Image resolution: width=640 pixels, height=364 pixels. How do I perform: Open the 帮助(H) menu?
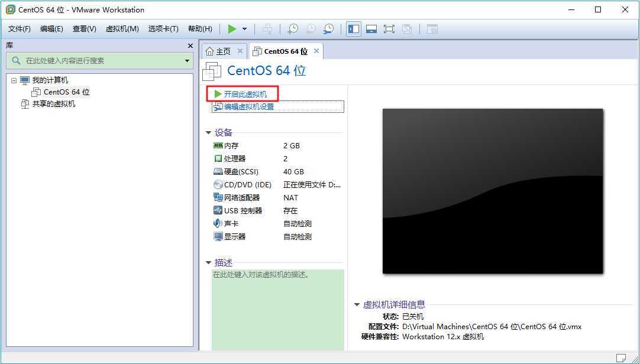tap(200, 29)
